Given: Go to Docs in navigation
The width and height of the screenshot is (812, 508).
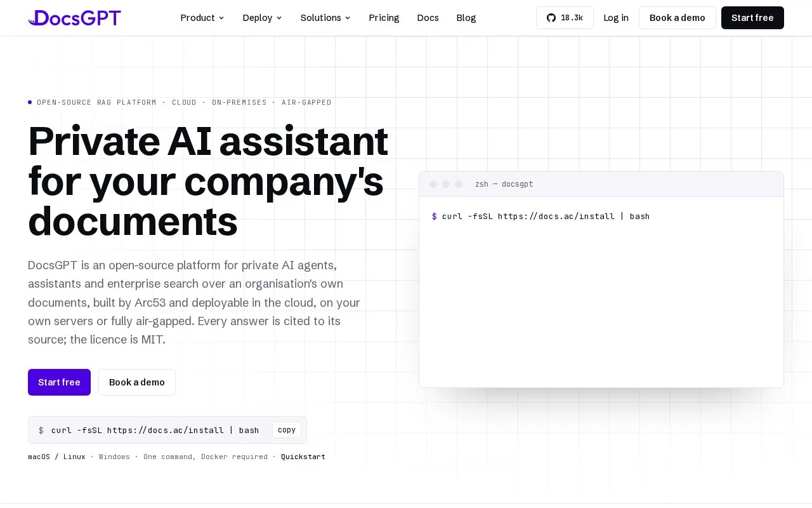Looking at the screenshot, I should pos(428,18).
